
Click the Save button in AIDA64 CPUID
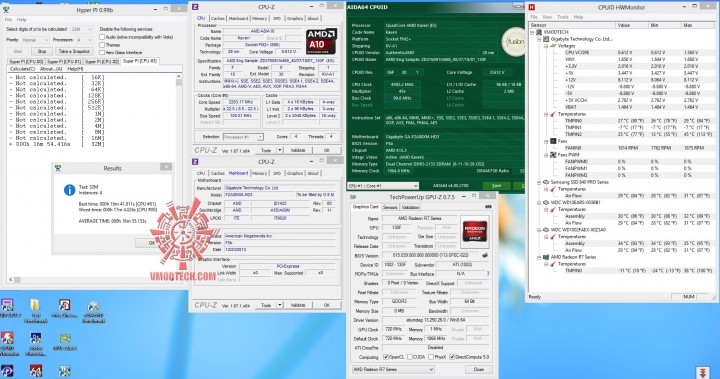tap(497, 186)
